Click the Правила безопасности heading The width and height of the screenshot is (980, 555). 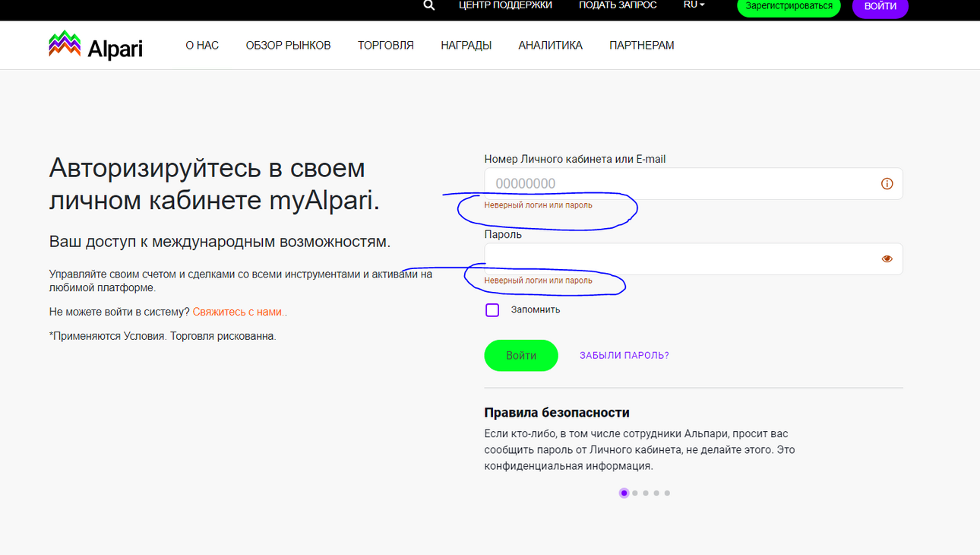click(x=557, y=413)
